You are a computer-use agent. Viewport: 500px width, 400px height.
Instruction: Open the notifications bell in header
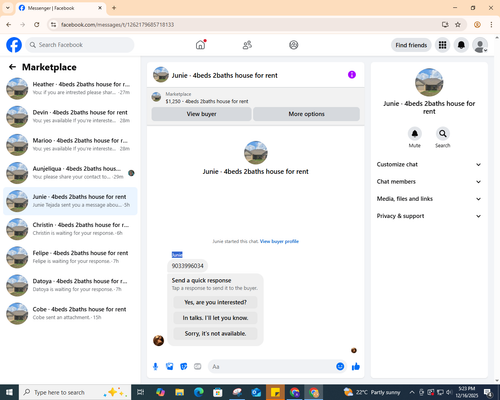(461, 45)
